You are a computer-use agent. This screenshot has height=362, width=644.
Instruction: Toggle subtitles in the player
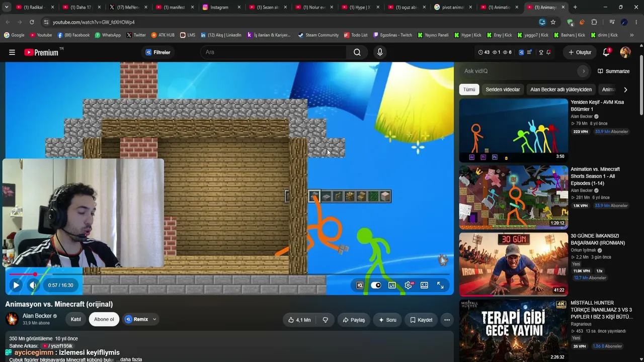[x=392, y=285]
